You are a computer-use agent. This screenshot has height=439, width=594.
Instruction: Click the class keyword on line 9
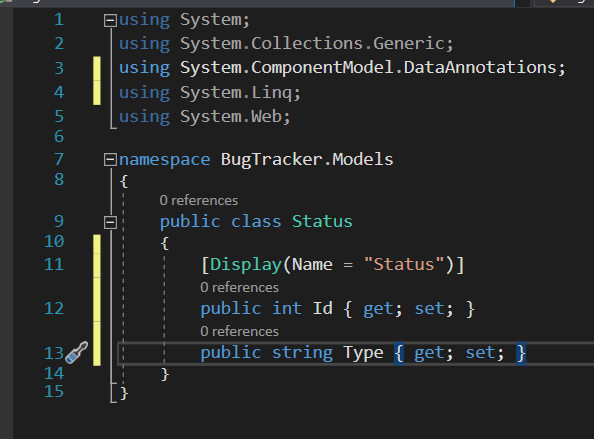(x=256, y=222)
